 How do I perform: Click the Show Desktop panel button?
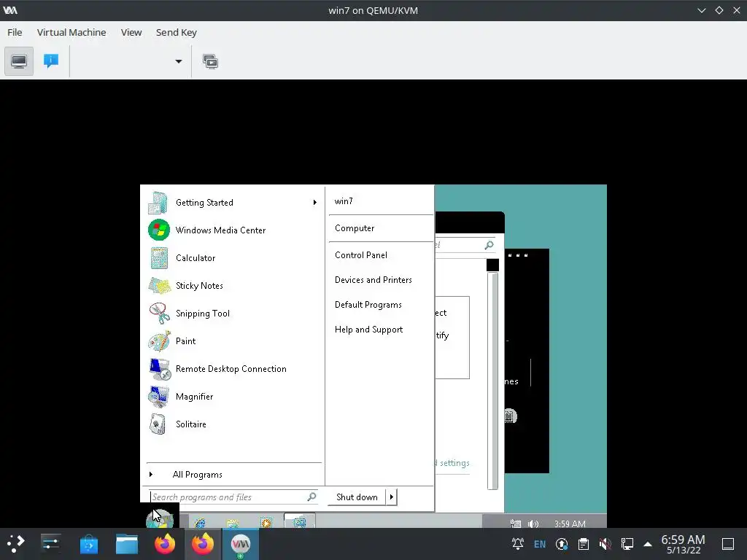(728, 544)
